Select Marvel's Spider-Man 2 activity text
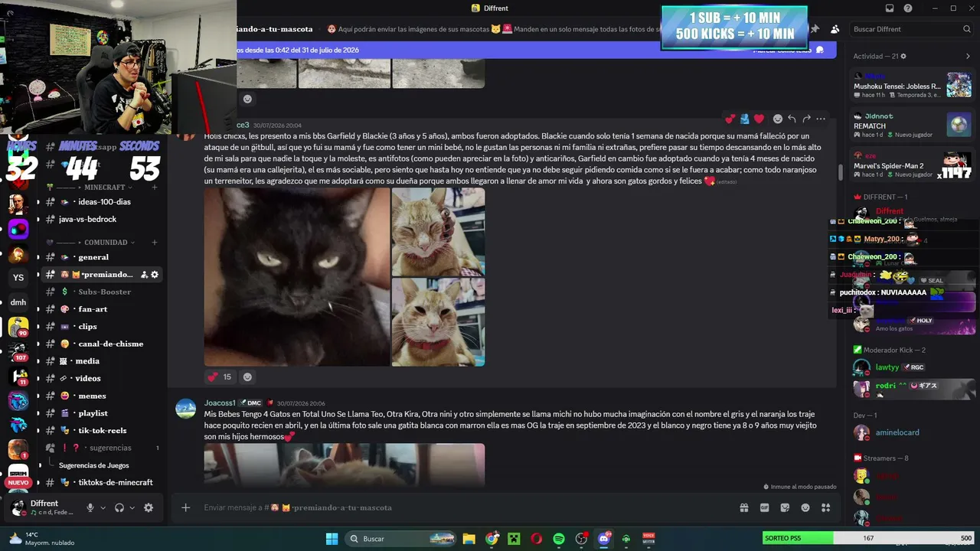980x551 pixels. click(888, 165)
